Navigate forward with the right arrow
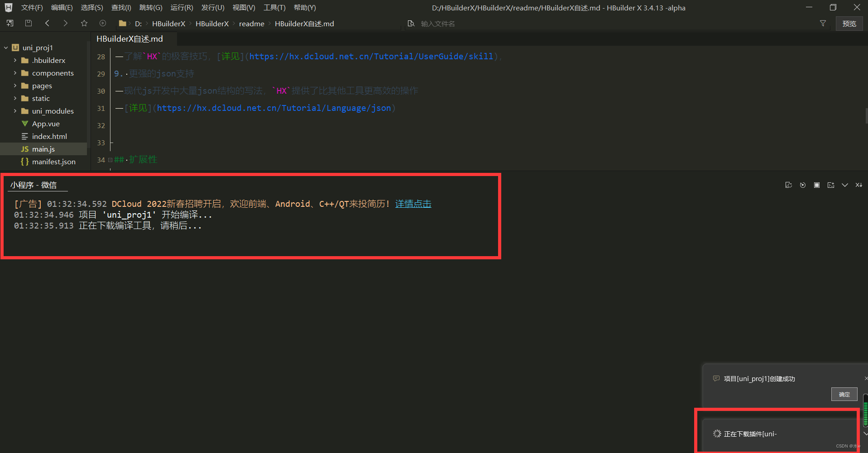Image resolution: width=868 pixels, height=453 pixels. (x=65, y=23)
